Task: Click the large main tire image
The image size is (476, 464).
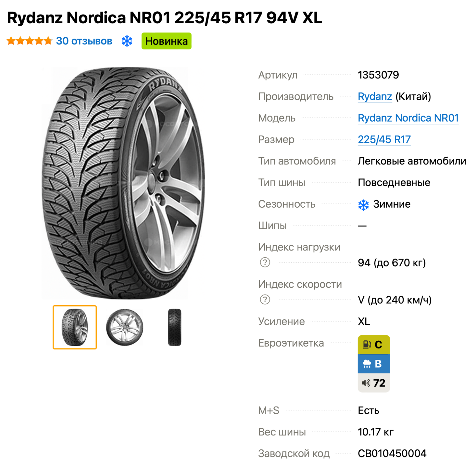Action: (x=123, y=183)
